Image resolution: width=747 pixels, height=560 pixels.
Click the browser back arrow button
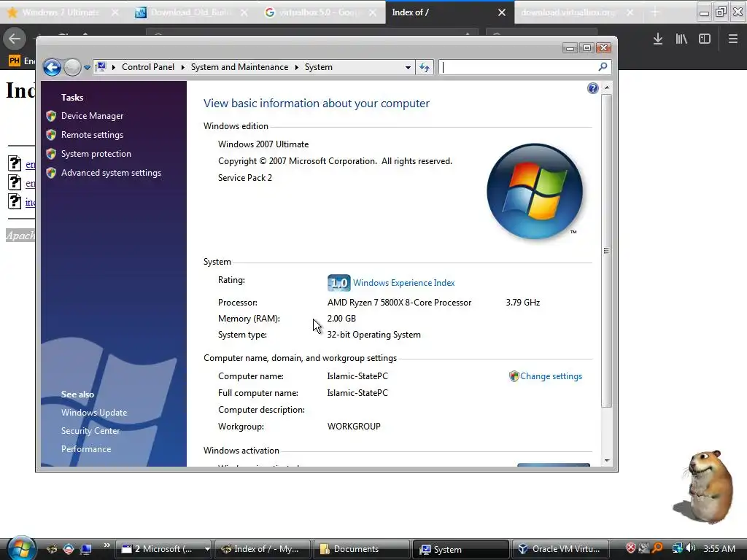[x=15, y=39]
